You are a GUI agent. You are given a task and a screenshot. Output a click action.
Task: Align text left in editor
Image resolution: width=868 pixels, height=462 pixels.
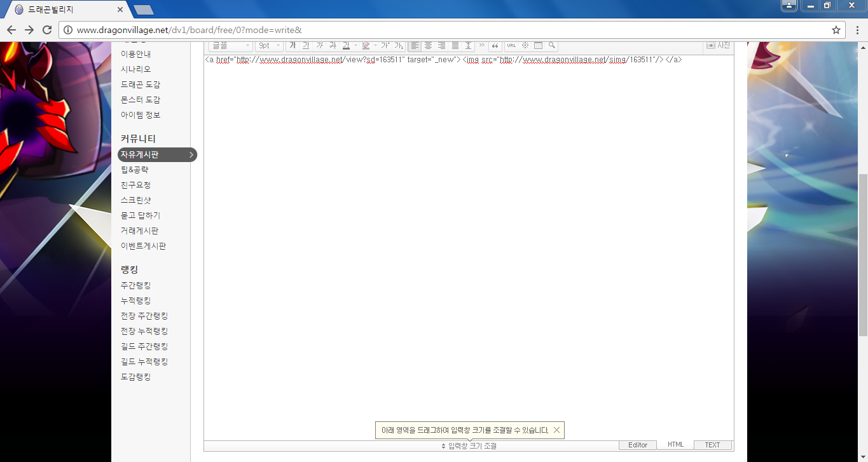[415, 45]
